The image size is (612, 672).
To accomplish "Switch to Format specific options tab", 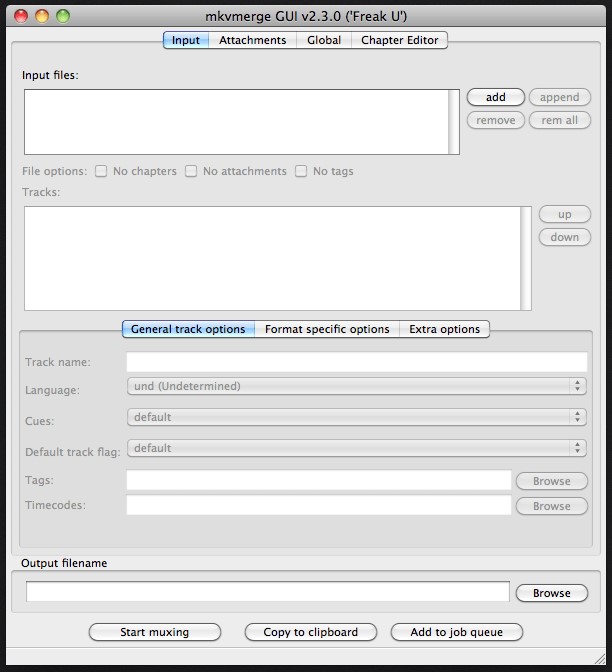I will click(x=327, y=329).
